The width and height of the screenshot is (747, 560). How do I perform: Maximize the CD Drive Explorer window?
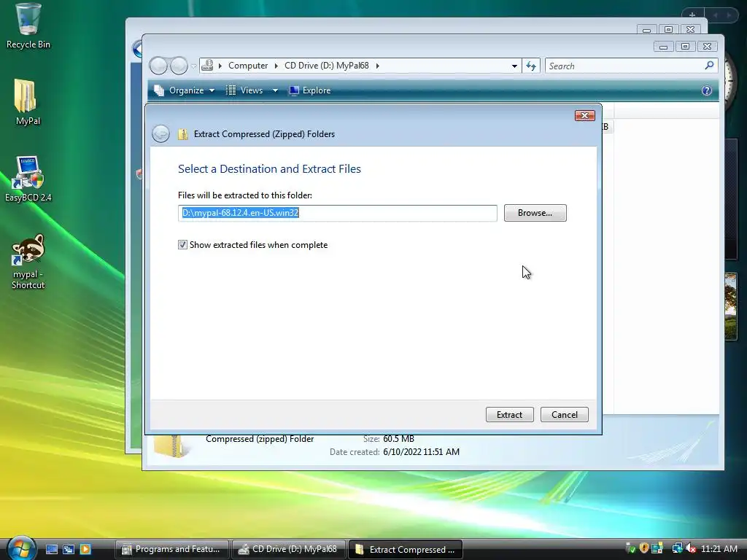[x=685, y=46]
